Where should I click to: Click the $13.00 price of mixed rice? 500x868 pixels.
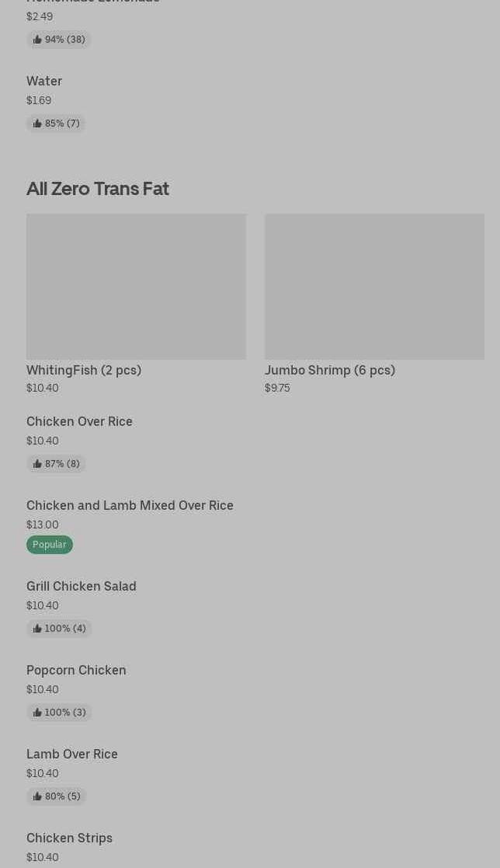(43, 525)
